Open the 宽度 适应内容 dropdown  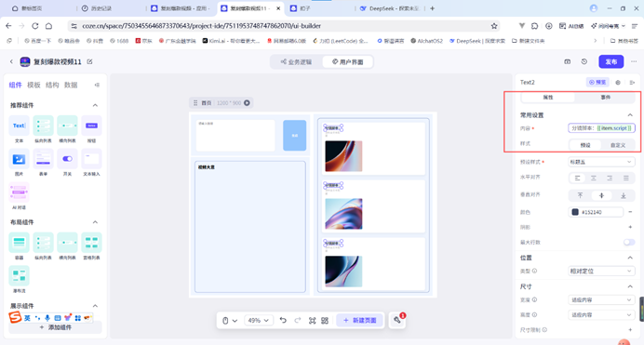601,299
